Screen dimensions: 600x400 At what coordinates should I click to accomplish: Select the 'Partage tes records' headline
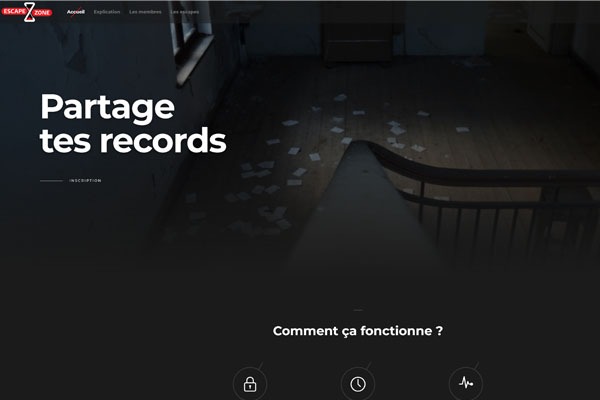tap(133, 123)
